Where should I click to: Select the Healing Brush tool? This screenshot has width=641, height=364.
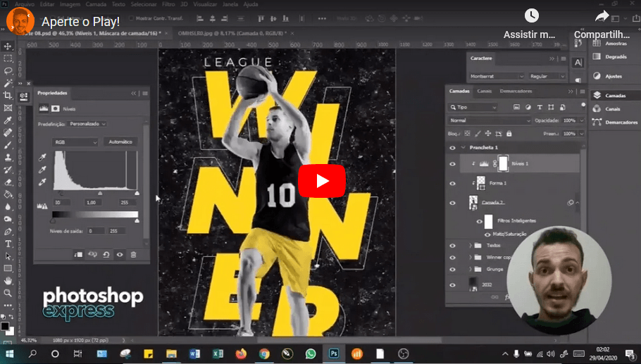click(8, 132)
